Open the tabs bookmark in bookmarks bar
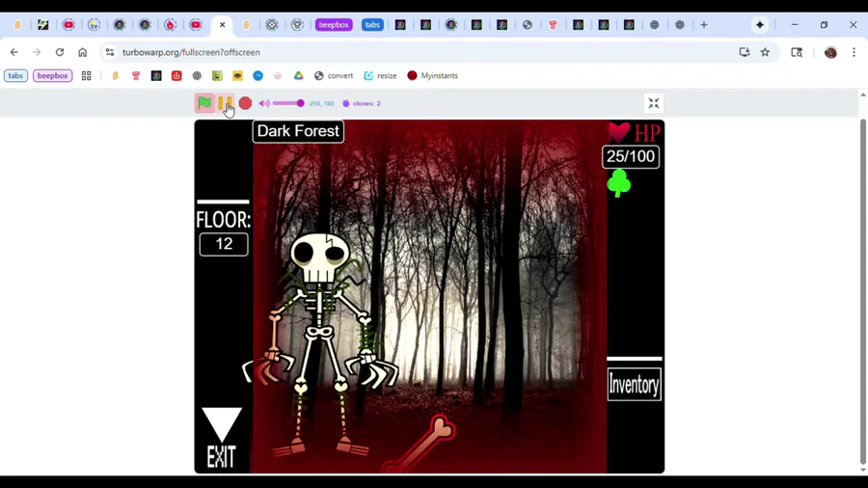The width and height of the screenshot is (868, 488). (15, 76)
